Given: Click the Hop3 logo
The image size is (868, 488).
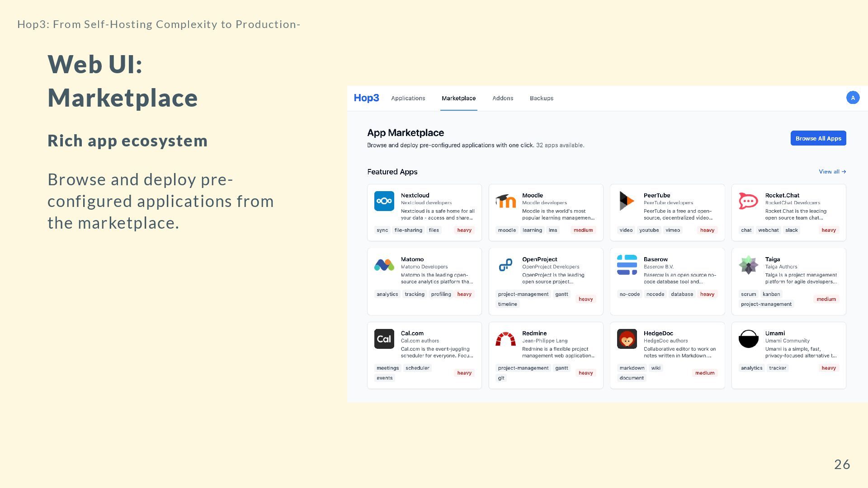Looking at the screenshot, I should tap(366, 98).
